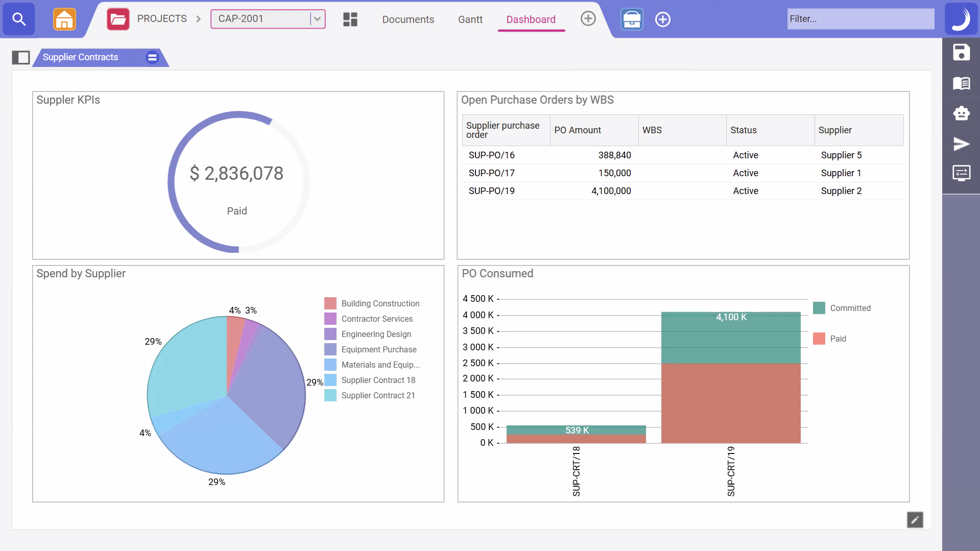
Task: Open the robot assistant icon
Action: tap(961, 113)
